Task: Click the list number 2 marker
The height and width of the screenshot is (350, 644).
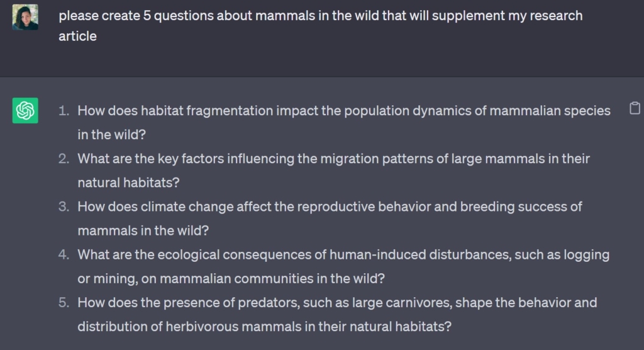Action: coord(64,159)
